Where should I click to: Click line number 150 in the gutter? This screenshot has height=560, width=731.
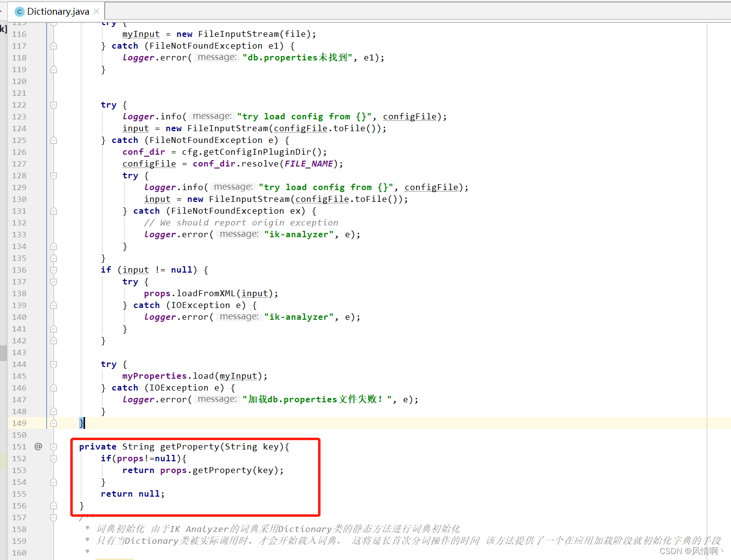pos(19,435)
